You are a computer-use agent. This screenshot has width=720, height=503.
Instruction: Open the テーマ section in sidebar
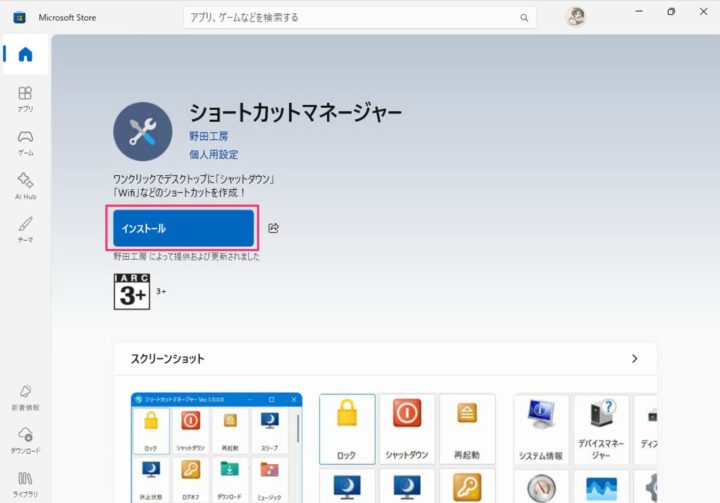pos(25,228)
